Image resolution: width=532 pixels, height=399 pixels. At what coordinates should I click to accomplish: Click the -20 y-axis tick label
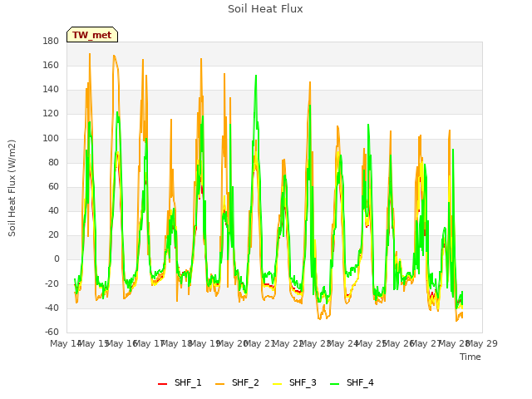pos(52,283)
